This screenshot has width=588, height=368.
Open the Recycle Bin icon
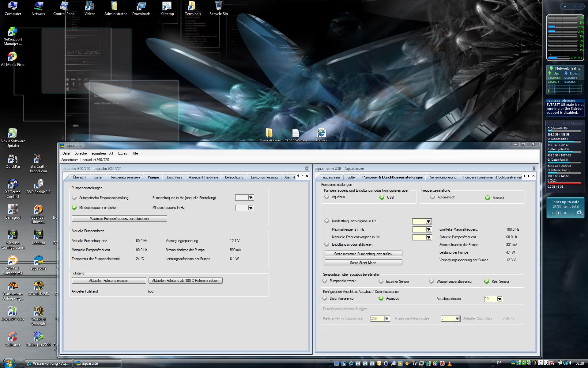[218, 6]
